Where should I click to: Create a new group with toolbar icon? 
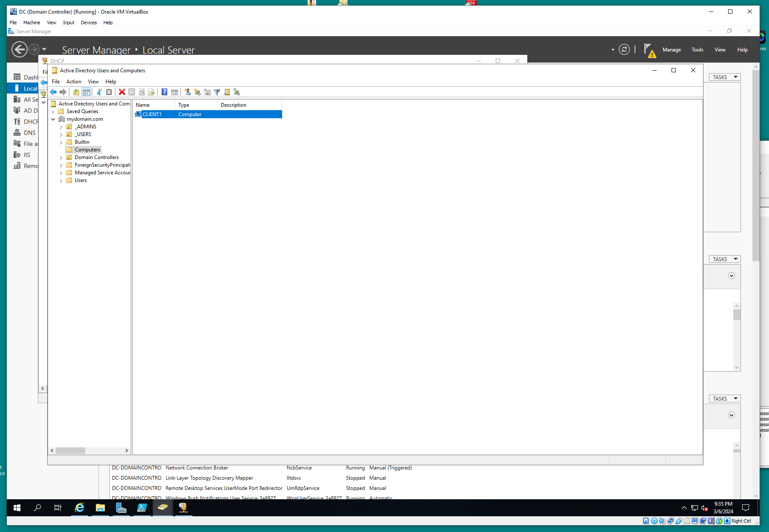tap(197, 92)
